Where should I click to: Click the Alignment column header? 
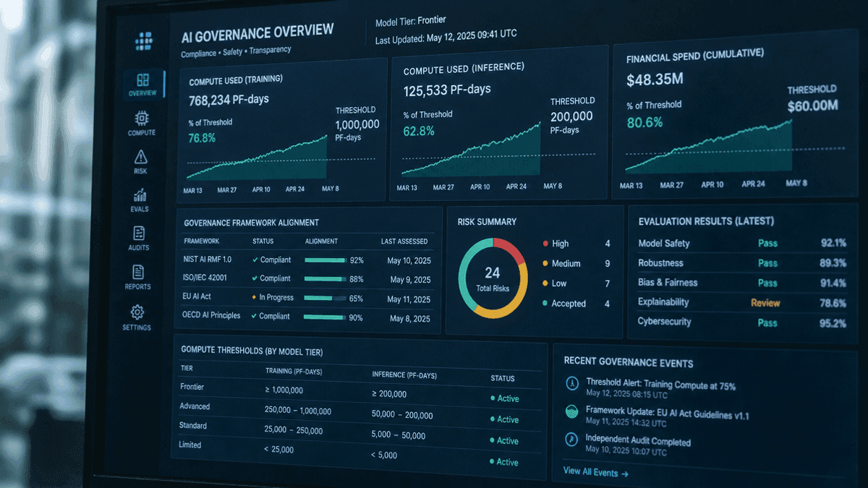click(x=322, y=241)
